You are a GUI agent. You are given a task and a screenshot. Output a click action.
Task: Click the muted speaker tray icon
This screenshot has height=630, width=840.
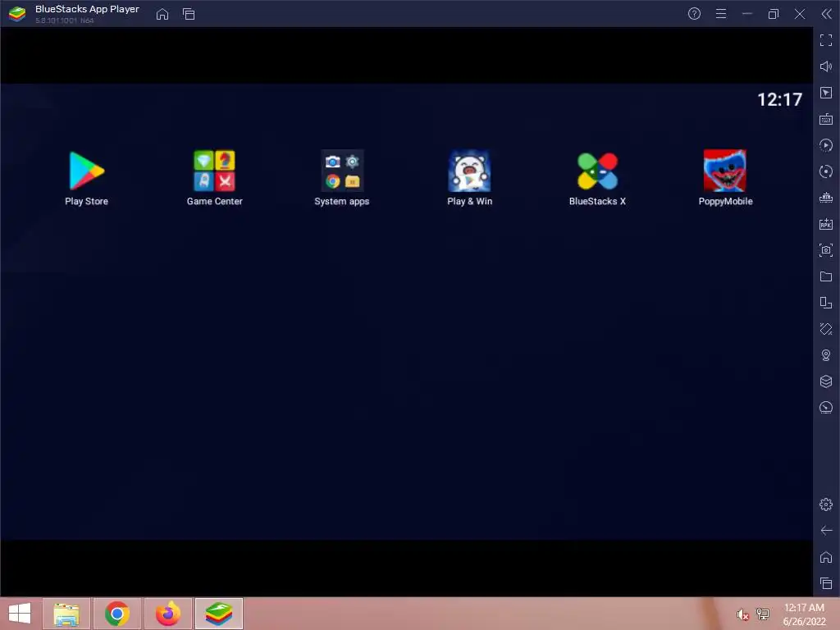click(x=742, y=614)
